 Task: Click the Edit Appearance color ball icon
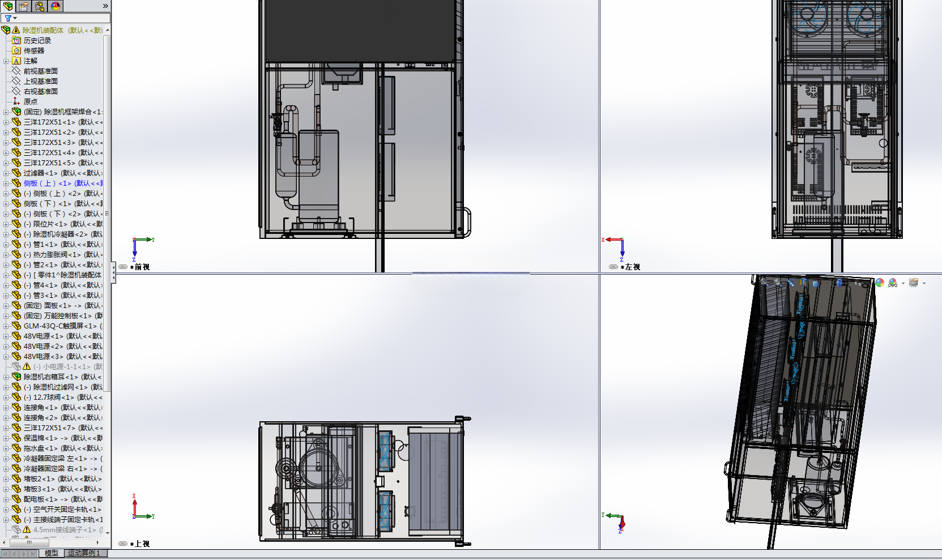(x=880, y=283)
